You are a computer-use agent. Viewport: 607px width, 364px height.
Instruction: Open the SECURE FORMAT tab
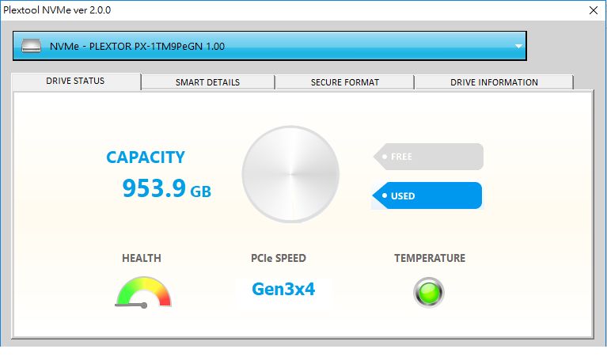(344, 82)
